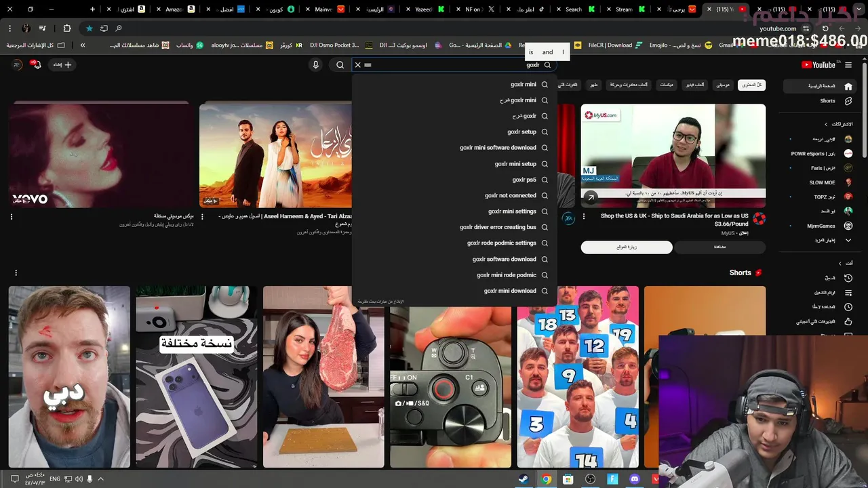Image resolution: width=868 pixels, height=488 pixels.
Task: Select the موسيقى filter chip
Action: tap(723, 85)
